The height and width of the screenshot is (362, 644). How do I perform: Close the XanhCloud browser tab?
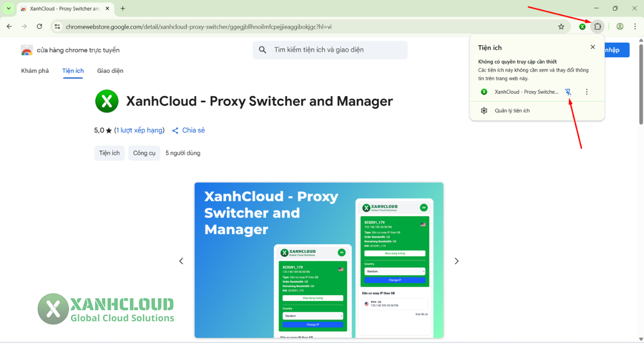pyautogui.click(x=107, y=9)
